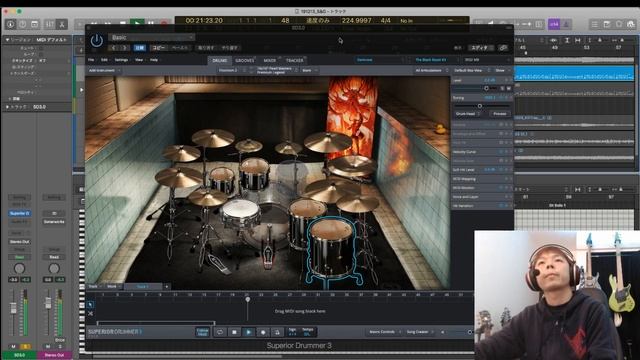Click the green Logic play button
This screenshot has height=360, width=640.
[x=137, y=23]
